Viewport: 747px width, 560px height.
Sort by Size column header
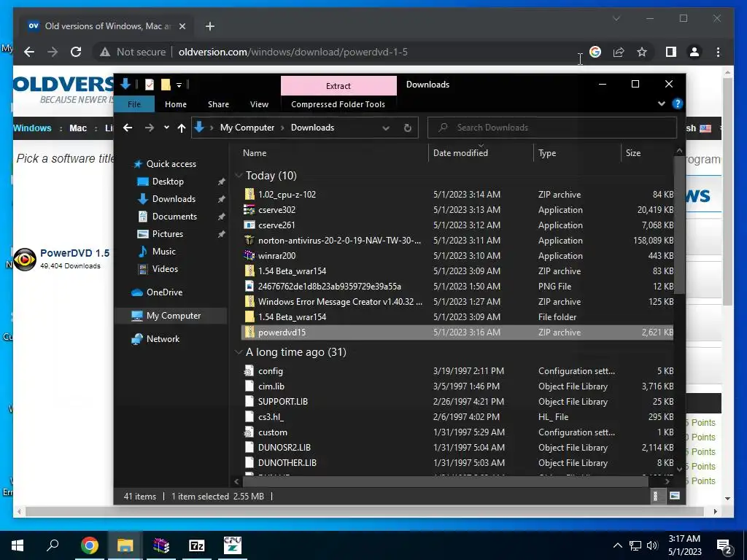click(648, 153)
